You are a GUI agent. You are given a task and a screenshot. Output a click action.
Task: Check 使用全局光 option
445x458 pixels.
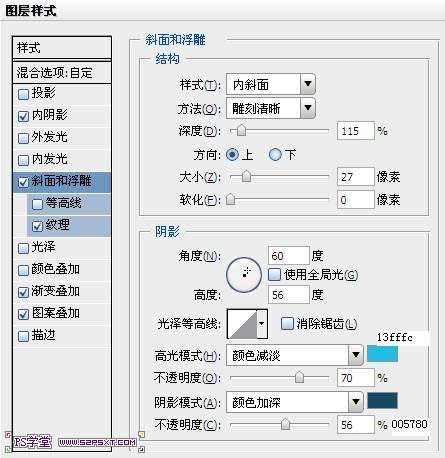[274, 275]
